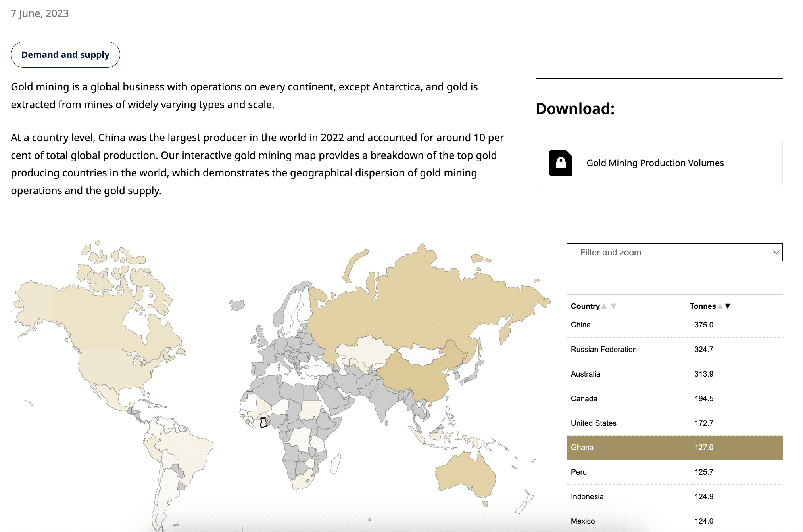Sort Country column descending arrow
Screen dimensions: 803x532
[x=613, y=306]
